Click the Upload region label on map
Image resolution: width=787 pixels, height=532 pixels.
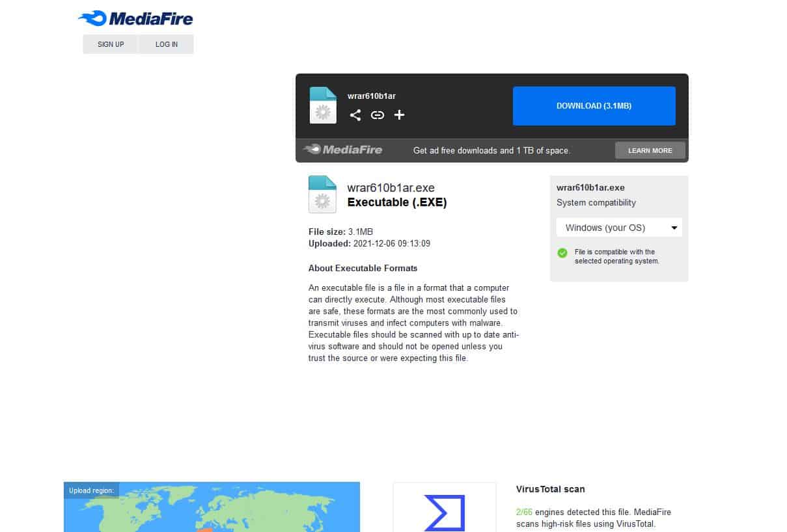coord(92,490)
